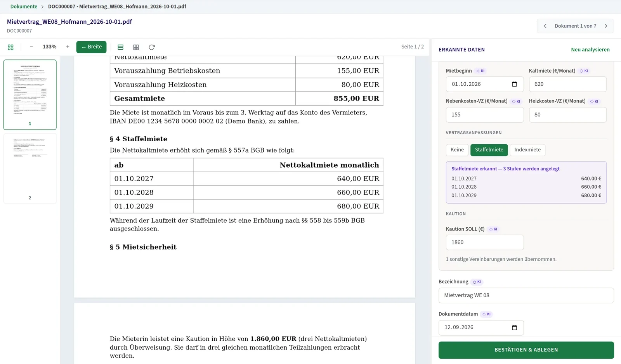Edit the Bezeichnung field Mietvertrag WE 08
The height and width of the screenshot is (364, 621).
tap(526, 296)
